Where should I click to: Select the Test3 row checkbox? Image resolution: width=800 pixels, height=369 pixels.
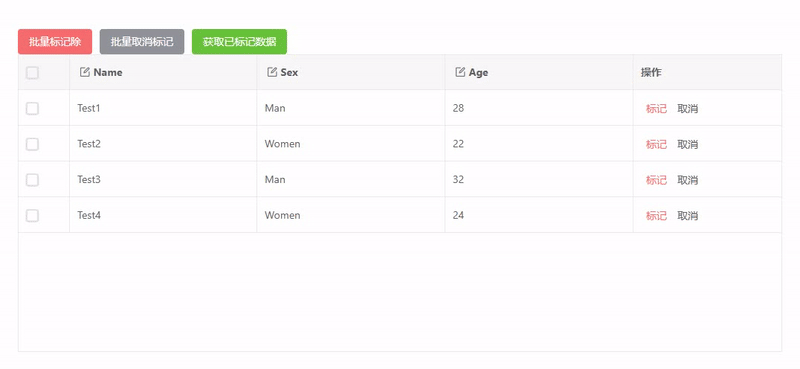click(32, 180)
